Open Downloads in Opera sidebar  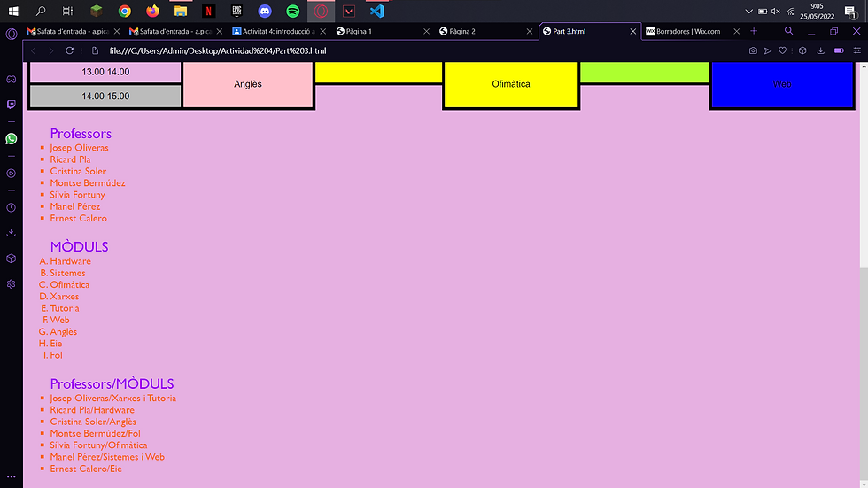(11, 232)
